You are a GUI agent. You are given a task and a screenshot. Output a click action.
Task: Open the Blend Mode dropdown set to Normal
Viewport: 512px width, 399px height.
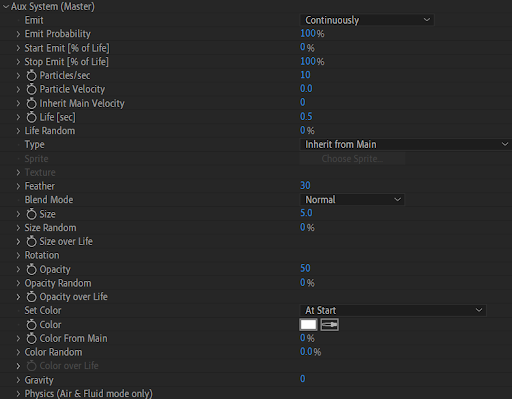coord(352,200)
